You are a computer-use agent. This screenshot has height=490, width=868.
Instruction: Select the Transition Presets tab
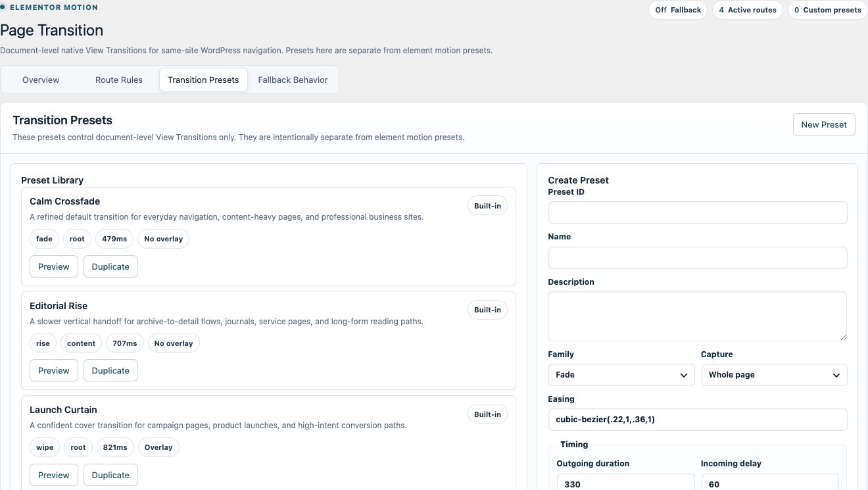(203, 80)
